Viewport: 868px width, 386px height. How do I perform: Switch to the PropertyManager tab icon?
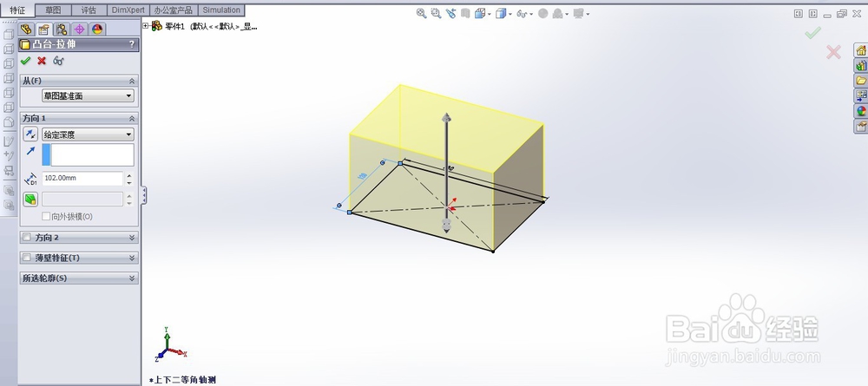(x=43, y=29)
